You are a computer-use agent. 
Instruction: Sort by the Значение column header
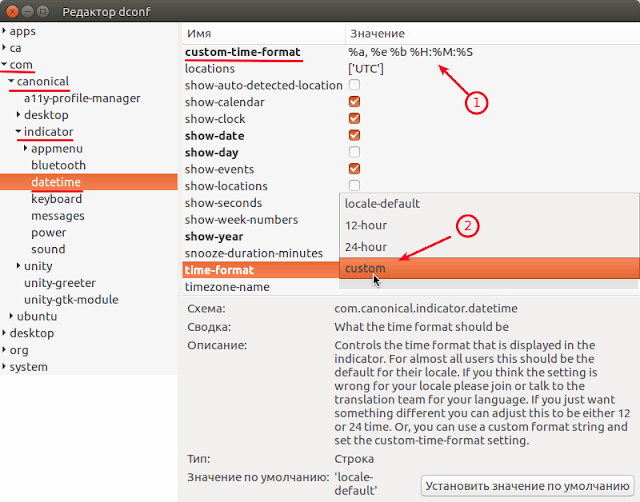[x=493, y=33]
